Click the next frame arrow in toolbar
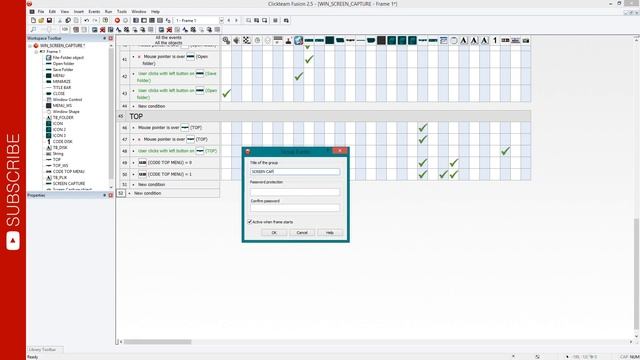640x360 pixels. 236,20
